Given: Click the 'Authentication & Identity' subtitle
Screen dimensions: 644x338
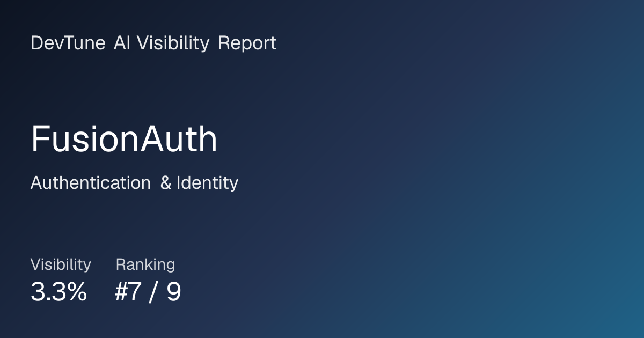Looking at the screenshot, I should tap(134, 183).
